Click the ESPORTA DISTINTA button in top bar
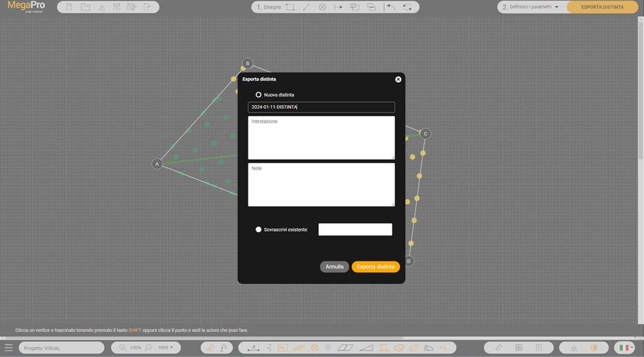 coord(602,8)
